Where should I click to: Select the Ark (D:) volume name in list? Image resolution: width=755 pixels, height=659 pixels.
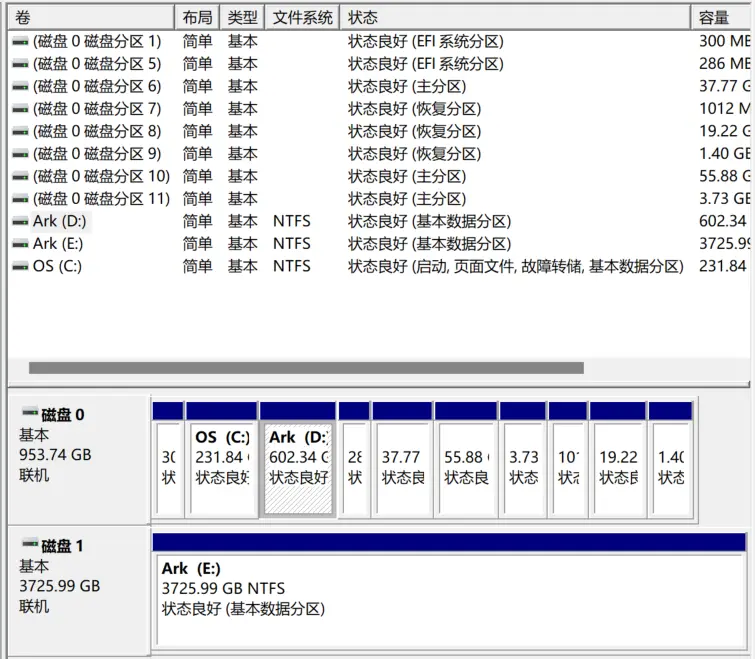(x=60, y=221)
